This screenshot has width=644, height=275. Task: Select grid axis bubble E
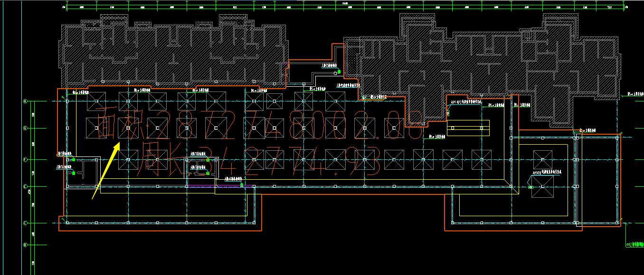pos(25,187)
